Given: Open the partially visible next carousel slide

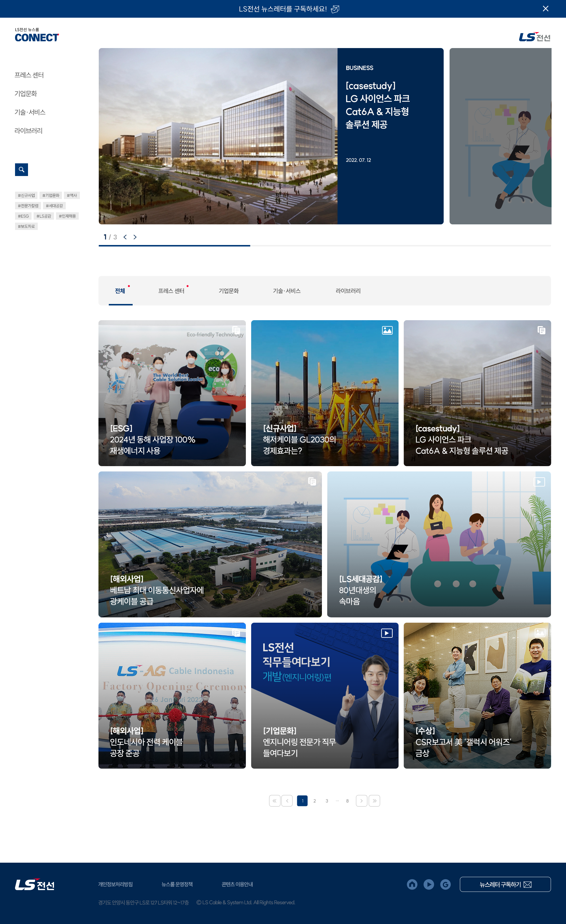Looking at the screenshot, I should tap(500, 136).
